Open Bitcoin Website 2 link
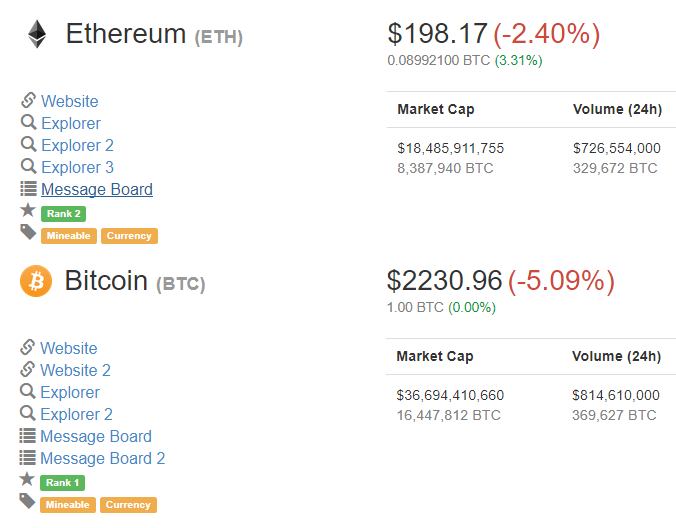 75,370
